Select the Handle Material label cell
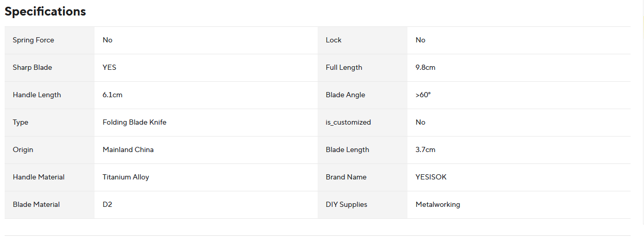 tap(50, 177)
